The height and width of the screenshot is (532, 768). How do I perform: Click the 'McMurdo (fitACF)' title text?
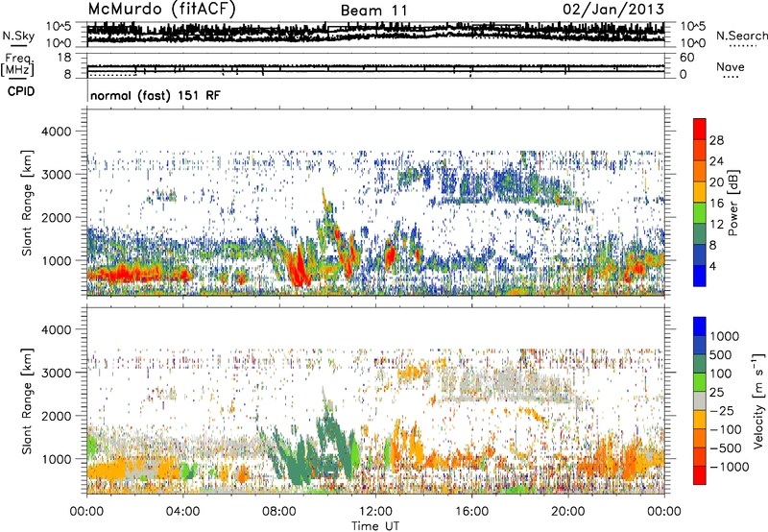161,9
